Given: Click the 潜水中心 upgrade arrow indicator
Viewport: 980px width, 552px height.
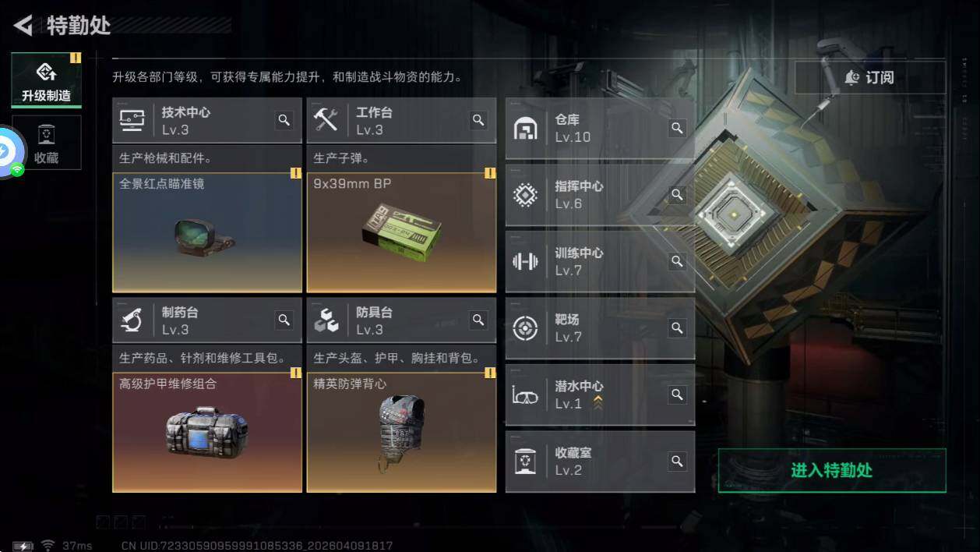Looking at the screenshot, I should (x=598, y=403).
